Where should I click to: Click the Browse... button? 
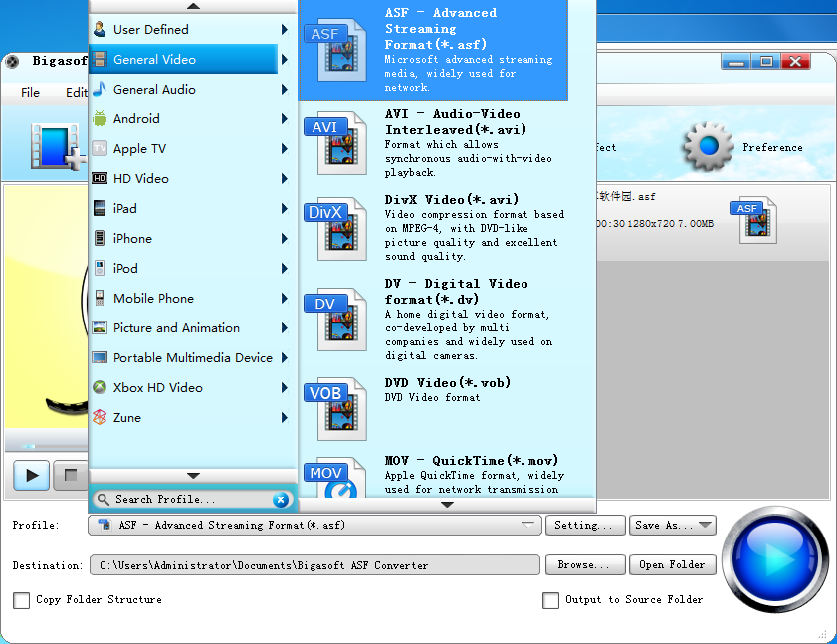coord(585,565)
